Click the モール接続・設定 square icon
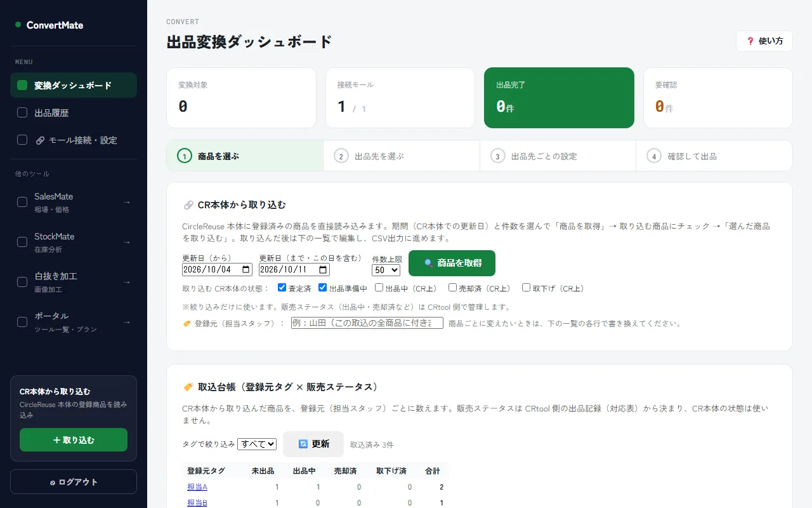 click(x=22, y=140)
